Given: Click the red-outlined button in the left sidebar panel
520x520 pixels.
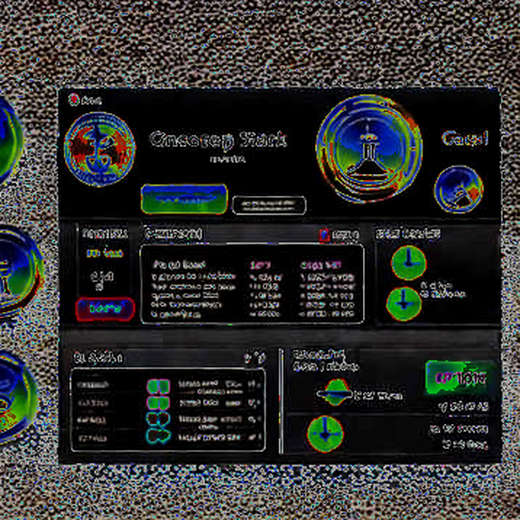Looking at the screenshot, I should pos(105,309).
